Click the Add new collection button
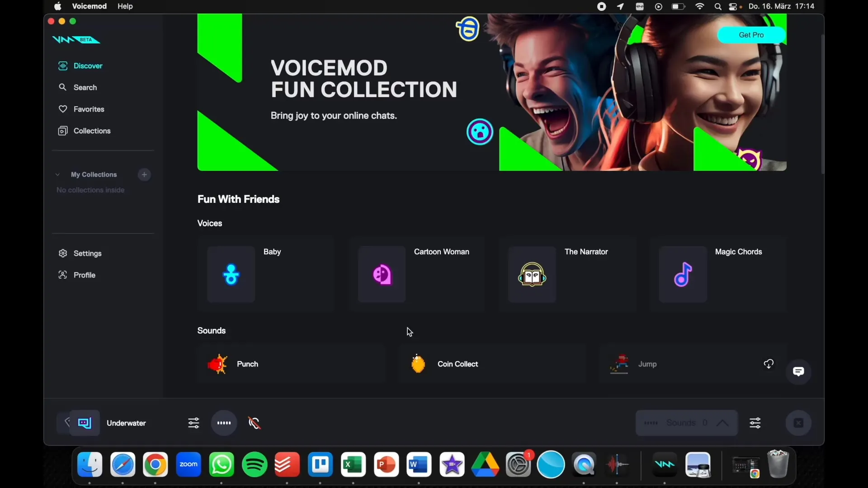The width and height of the screenshot is (868, 488). point(144,174)
